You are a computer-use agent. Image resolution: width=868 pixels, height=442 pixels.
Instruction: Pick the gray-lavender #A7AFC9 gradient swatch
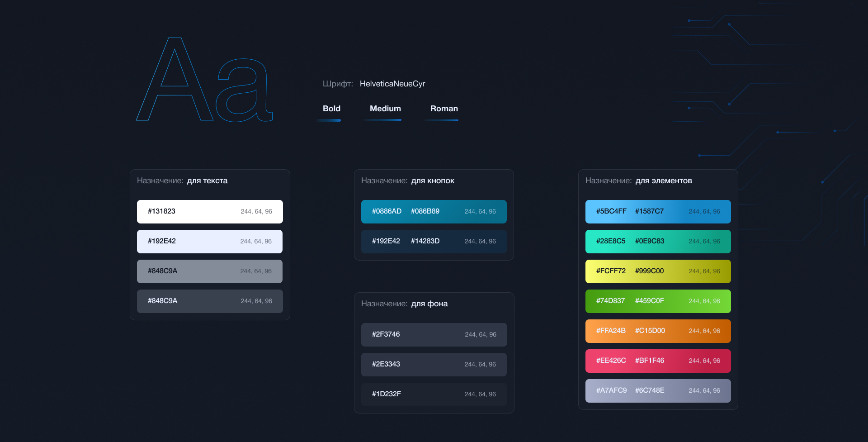(x=658, y=391)
